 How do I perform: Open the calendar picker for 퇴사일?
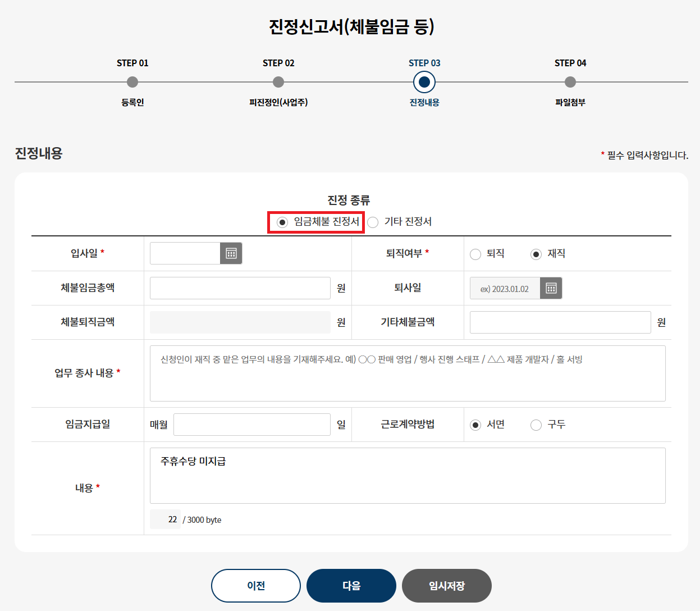pyautogui.click(x=550, y=288)
